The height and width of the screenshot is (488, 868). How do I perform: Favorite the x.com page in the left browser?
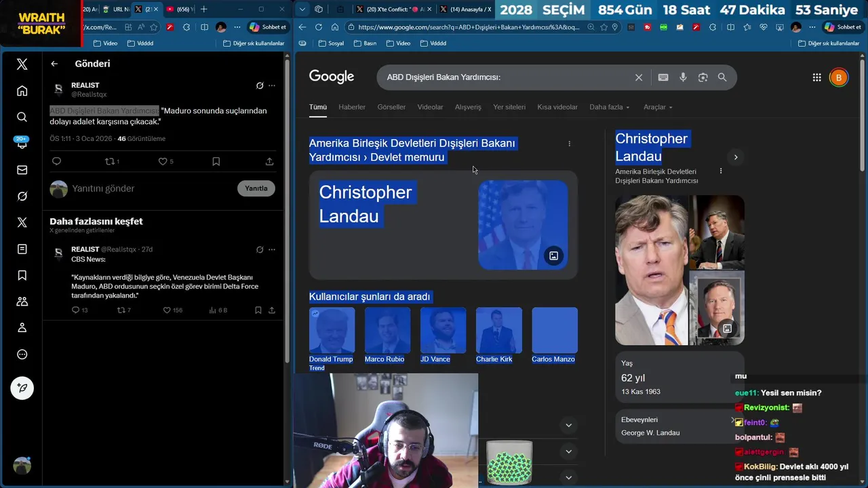pyautogui.click(x=154, y=27)
